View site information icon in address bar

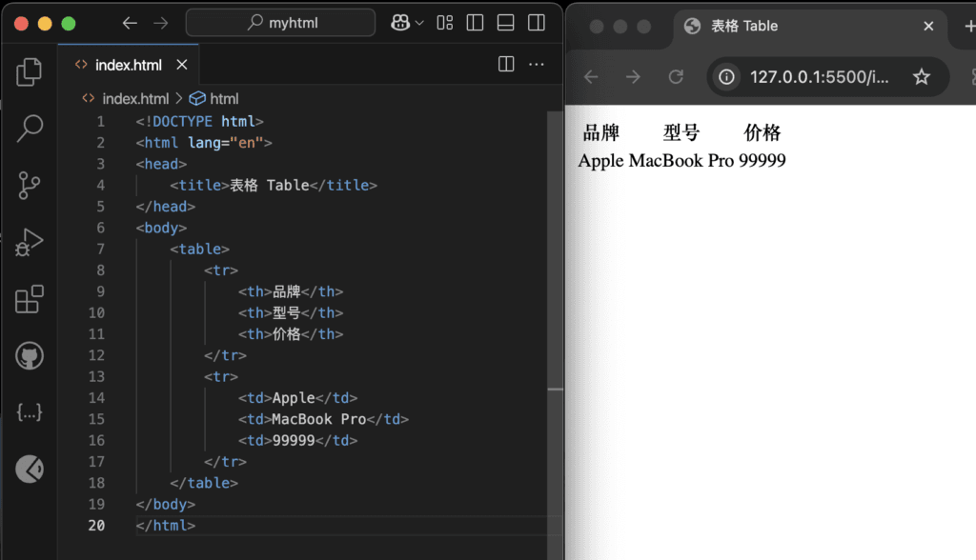pyautogui.click(x=726, y=76)
